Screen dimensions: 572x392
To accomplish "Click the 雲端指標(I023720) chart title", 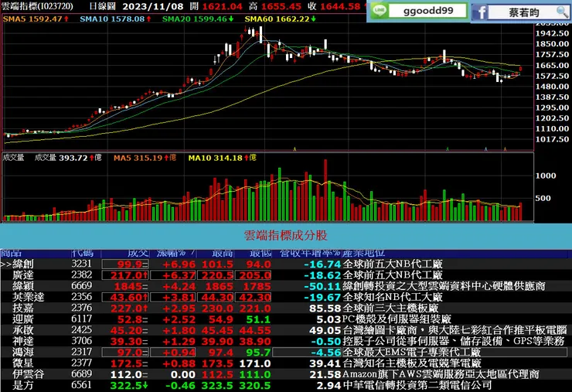I will coord(37,6).
